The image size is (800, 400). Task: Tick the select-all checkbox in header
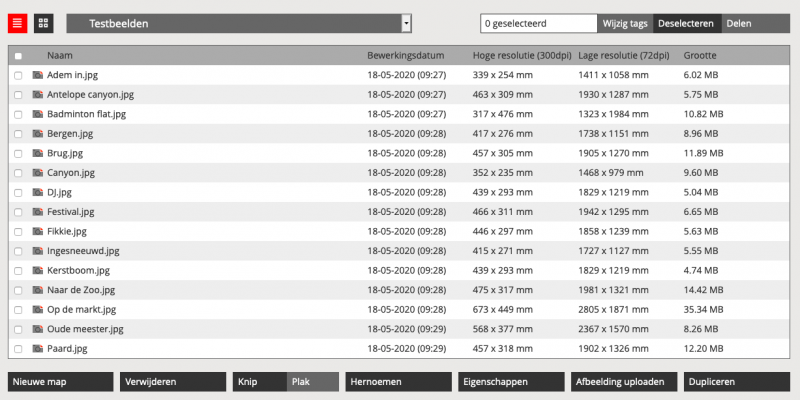point(18,56)
